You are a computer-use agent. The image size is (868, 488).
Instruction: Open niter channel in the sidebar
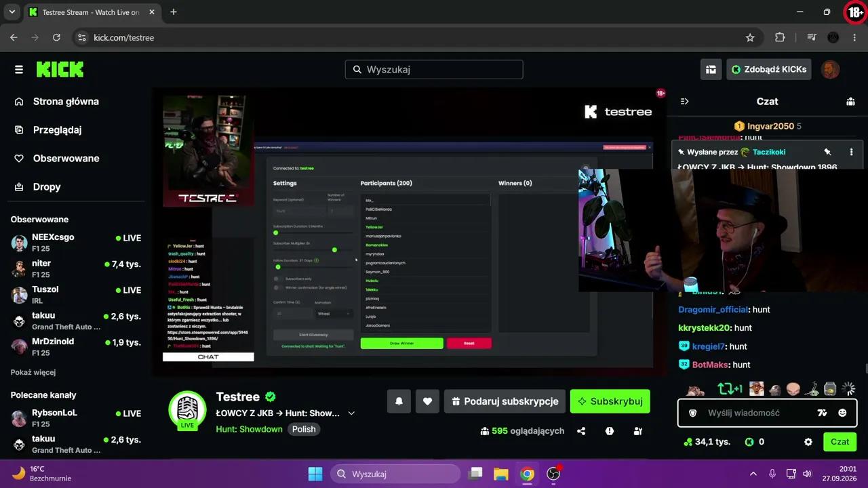coord(76,268)
